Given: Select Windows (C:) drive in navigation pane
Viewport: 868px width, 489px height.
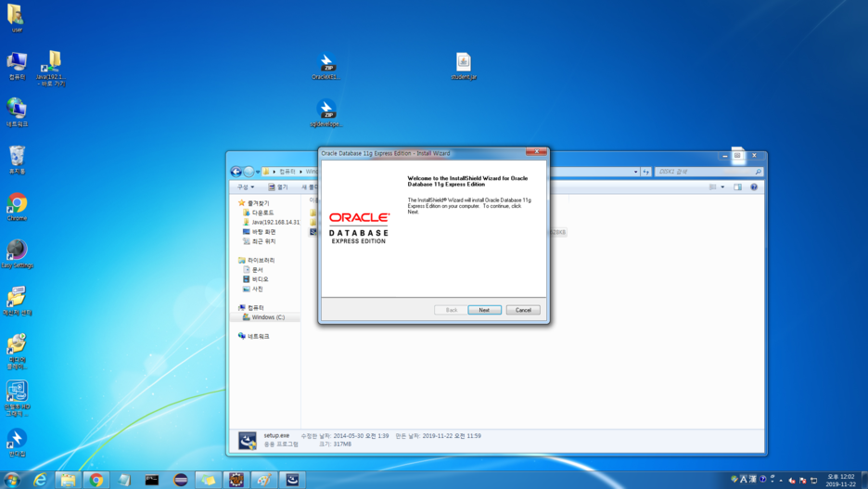Looking at the screenshot, I should click(264, 317).
